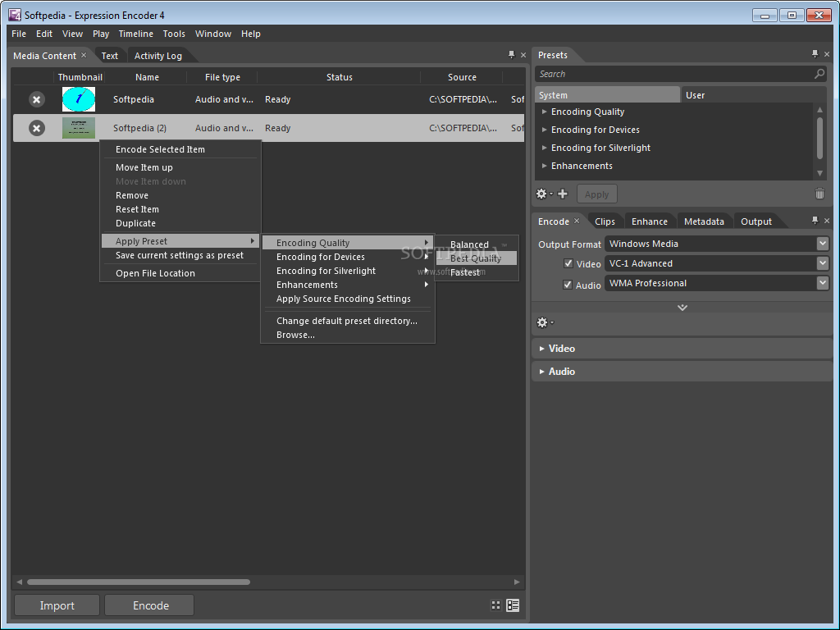Image resolution: width=840 pixels, height=630 pixels.
Task: Expand Enhancements in Presets tree
Action: 545,166
